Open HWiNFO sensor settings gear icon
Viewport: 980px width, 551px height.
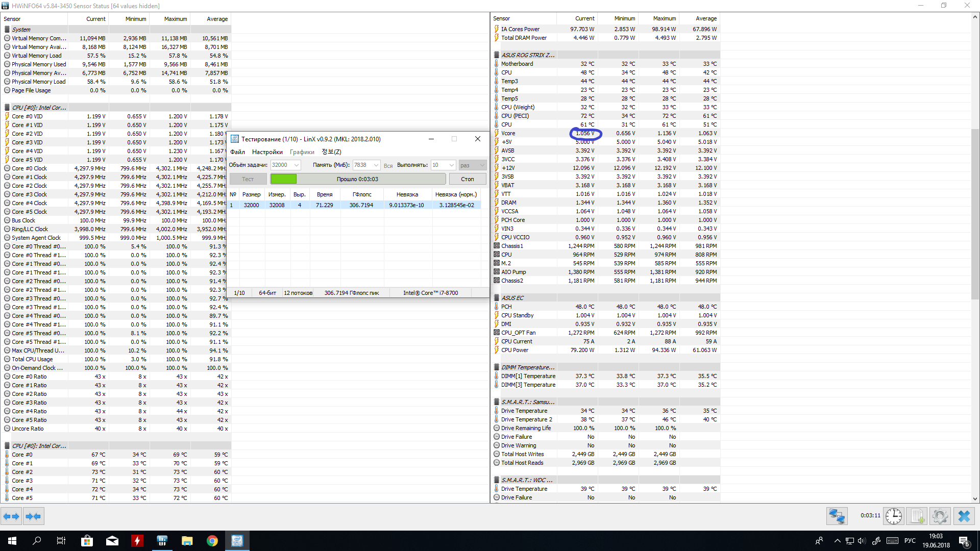(940, 516)
